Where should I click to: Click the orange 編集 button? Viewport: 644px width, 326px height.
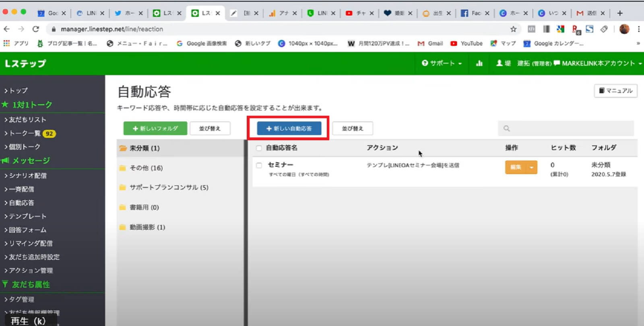coord(516,167)
